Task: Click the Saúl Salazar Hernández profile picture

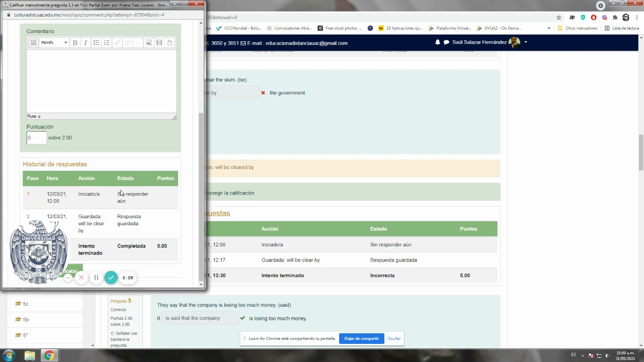Action: click(515, 42)
